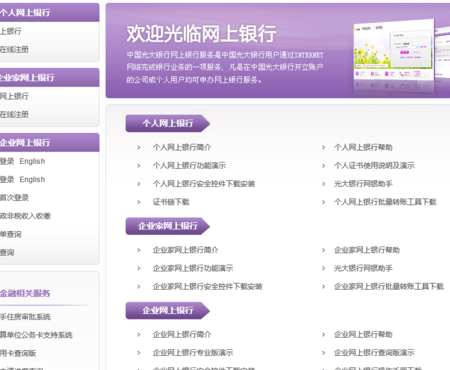This screenshot has height=370, width=450.
Task: Click the 首次登录 sidebar link
Action: tap(14, 198)
